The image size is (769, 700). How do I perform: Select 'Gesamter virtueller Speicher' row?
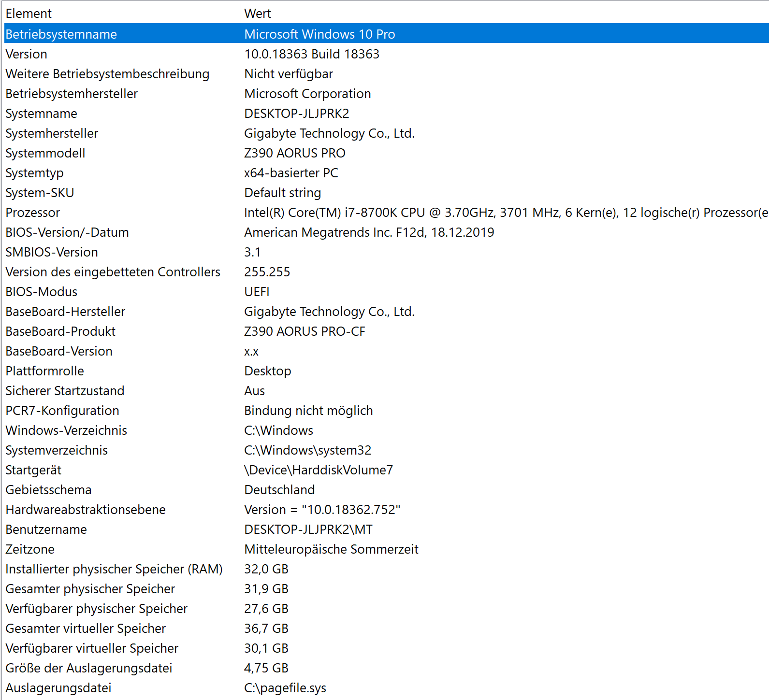coord(386,629)
